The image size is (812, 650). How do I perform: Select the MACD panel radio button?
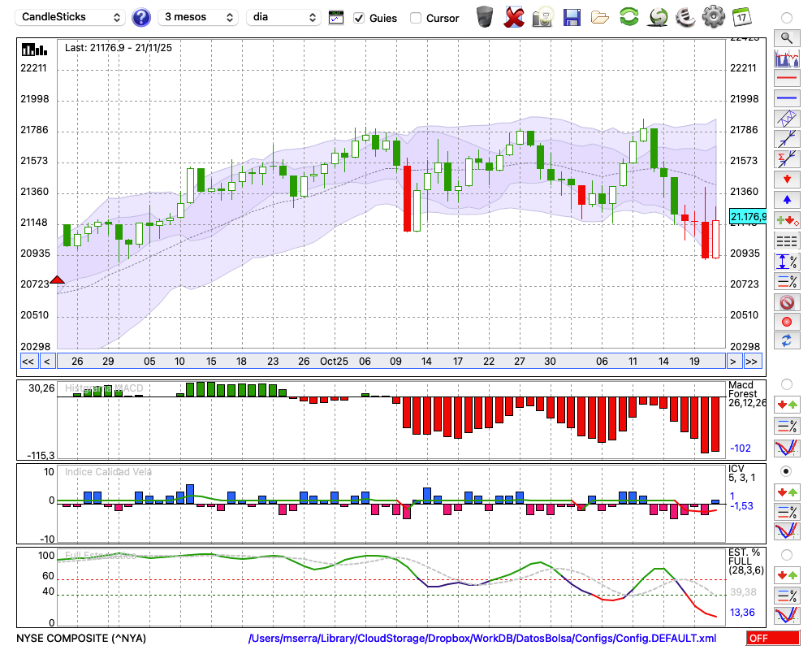(787, 384)
